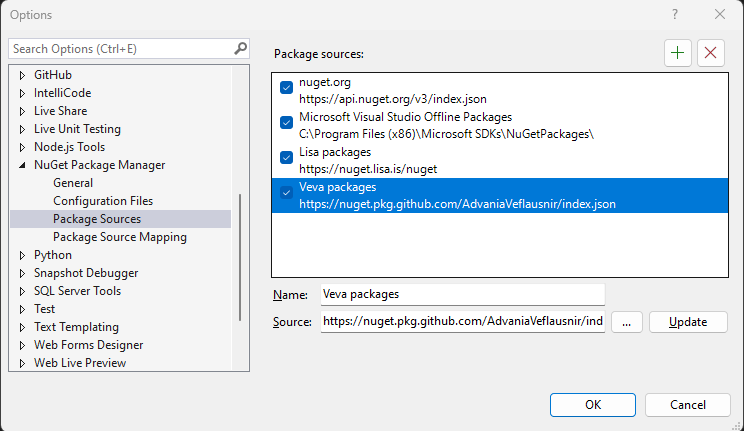This screenshot has height=431, width=744.
Task: Toggle the Lisa packages checkbox
Action: coord(287,158)
